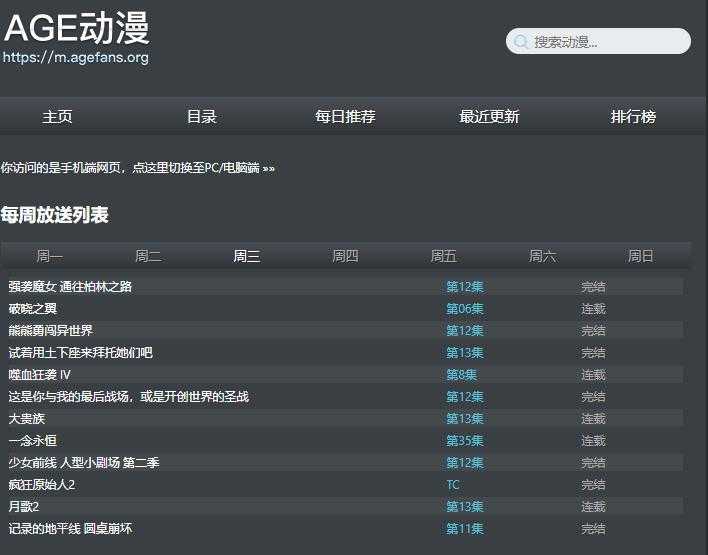
Task: Select the 周五 tab
Action: (443, 257)
